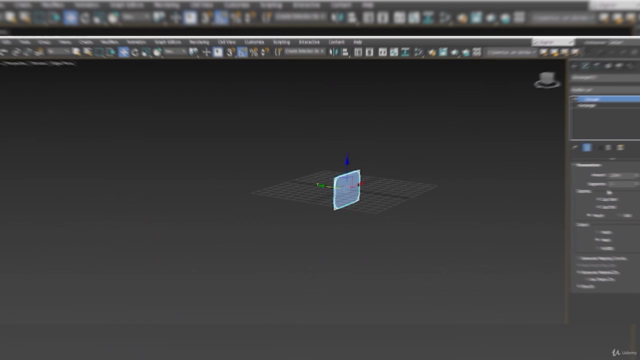Click Configure Modifier Sets button
This screenshot has height=360, width=640.
pos(620,148)
